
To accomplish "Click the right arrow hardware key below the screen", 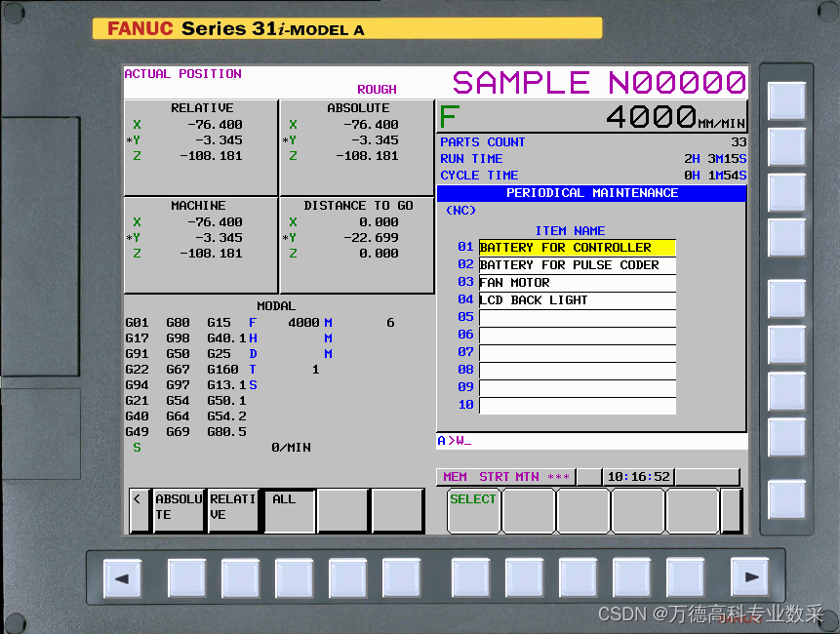I will point(749,577).
